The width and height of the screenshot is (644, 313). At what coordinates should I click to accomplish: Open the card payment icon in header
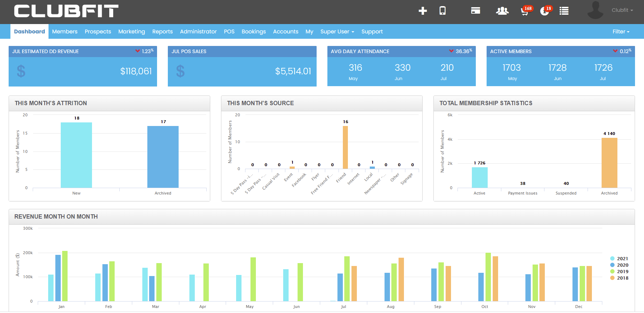[x=475, y=11]
